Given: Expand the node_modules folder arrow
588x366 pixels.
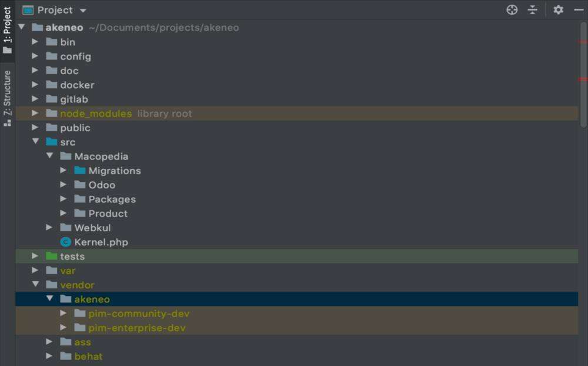Looking at the screenshot, I should [x=35, y=114].
